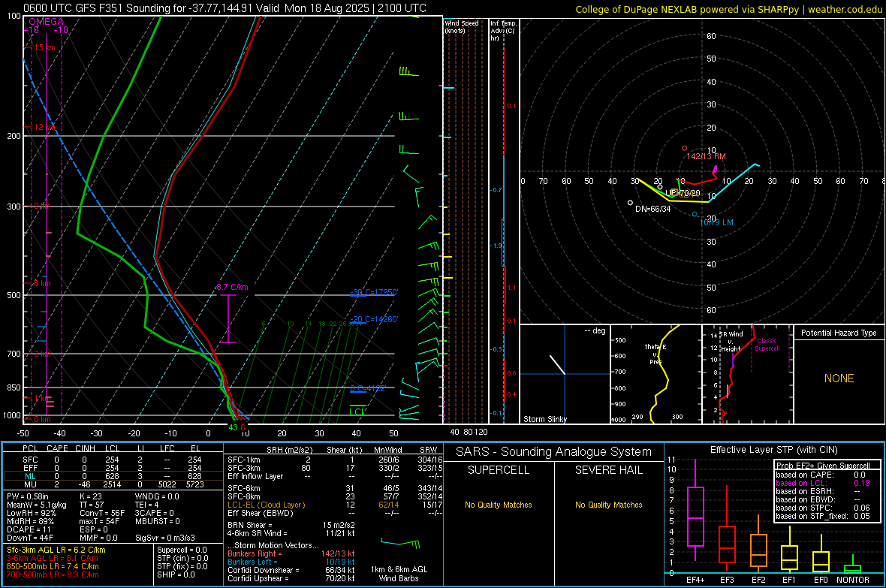Select the Sfc-3km AGL LR line
886x588 pixels.
tap(56, 550)
